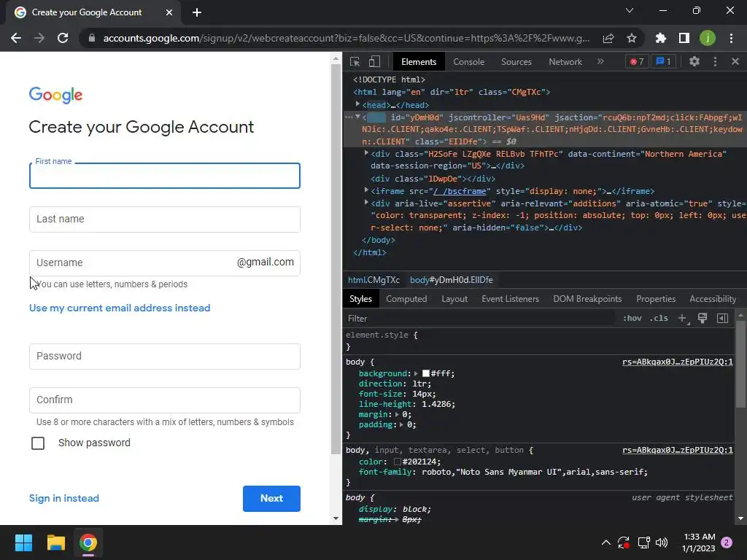Toggle the computed styles sidebar icon

(x=723, y=318)
